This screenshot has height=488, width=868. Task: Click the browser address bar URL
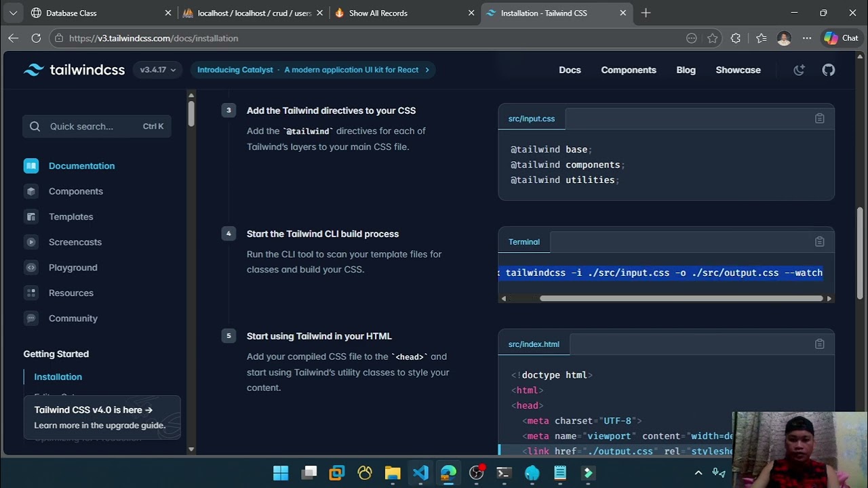tap(154, 39)
